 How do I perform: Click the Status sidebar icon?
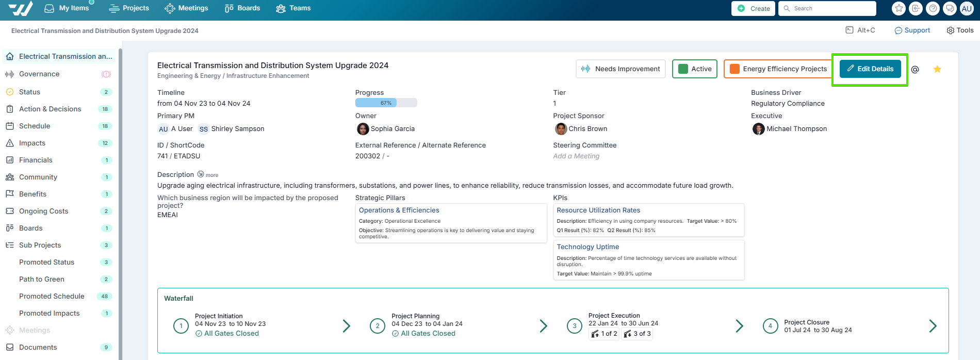(10, 92)
